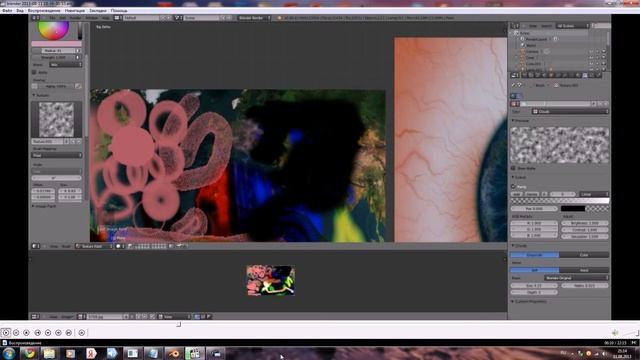Viewport: 640px width, 360px height.
Task: Open the File Explorer taskbar icon
Action: [49, 353]
